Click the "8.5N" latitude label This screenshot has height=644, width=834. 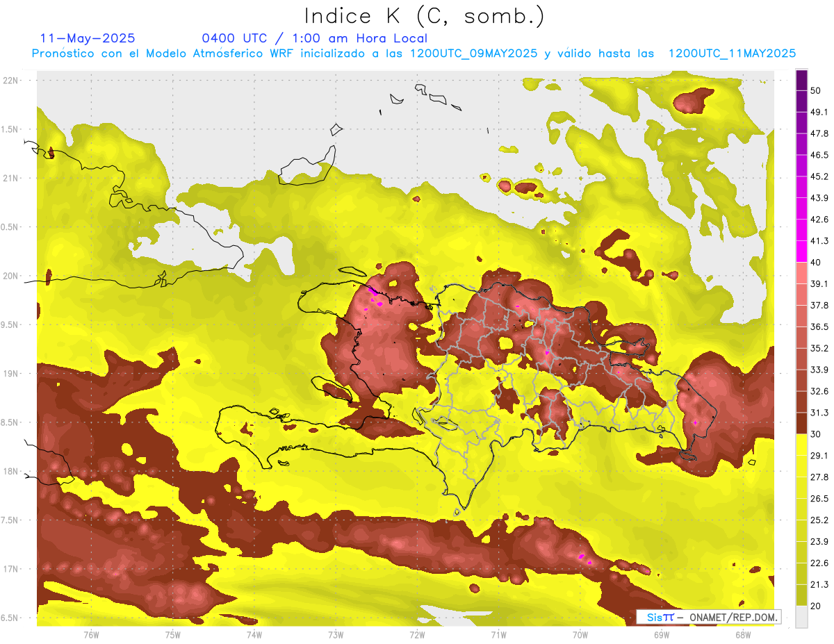click(10, 422)
